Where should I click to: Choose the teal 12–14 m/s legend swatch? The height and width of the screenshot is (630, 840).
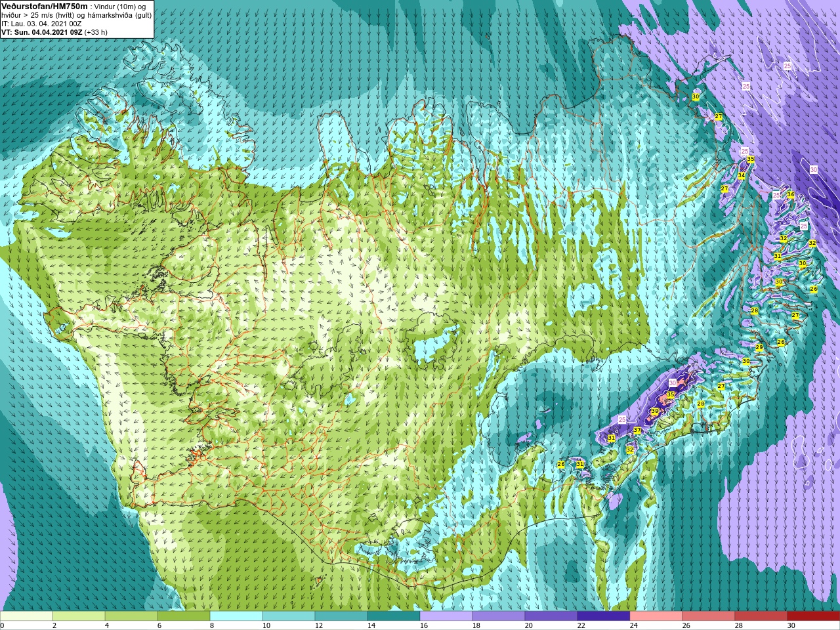click(x=341, y=616)
